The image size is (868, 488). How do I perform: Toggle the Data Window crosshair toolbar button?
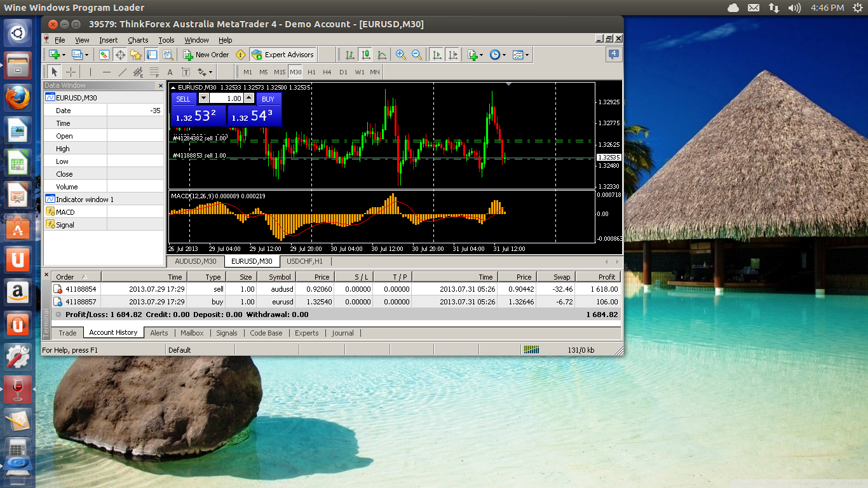(120, 55)
